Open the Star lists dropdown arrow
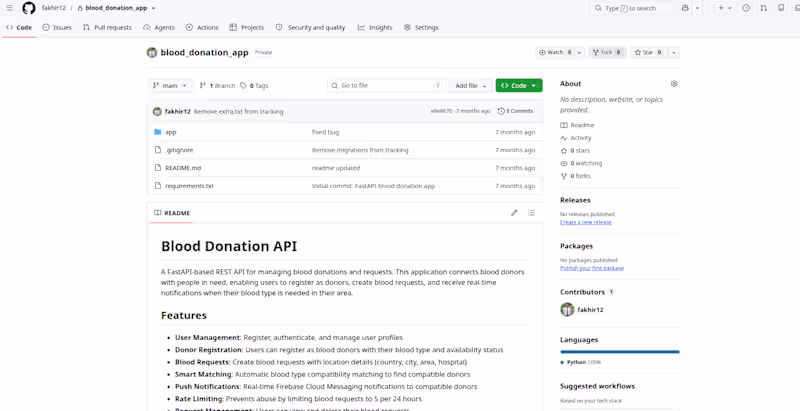800x411 pixels. pos(674,53)
